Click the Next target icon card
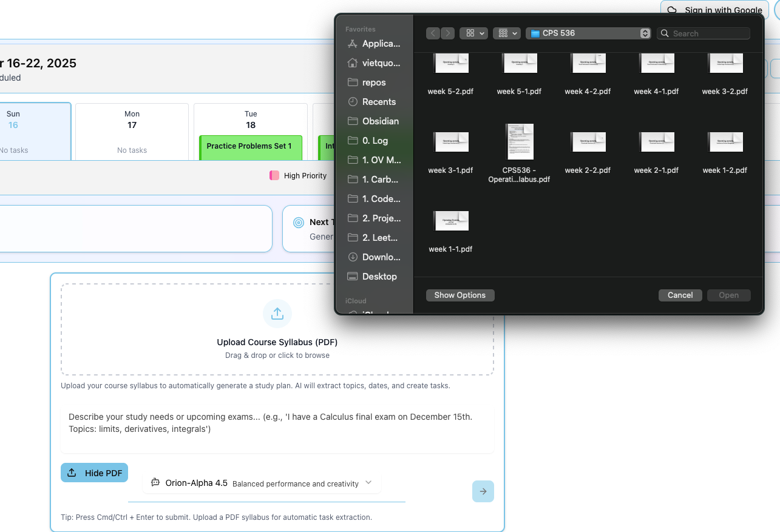This screenshot has height=532, width=780. coord(298,223)
